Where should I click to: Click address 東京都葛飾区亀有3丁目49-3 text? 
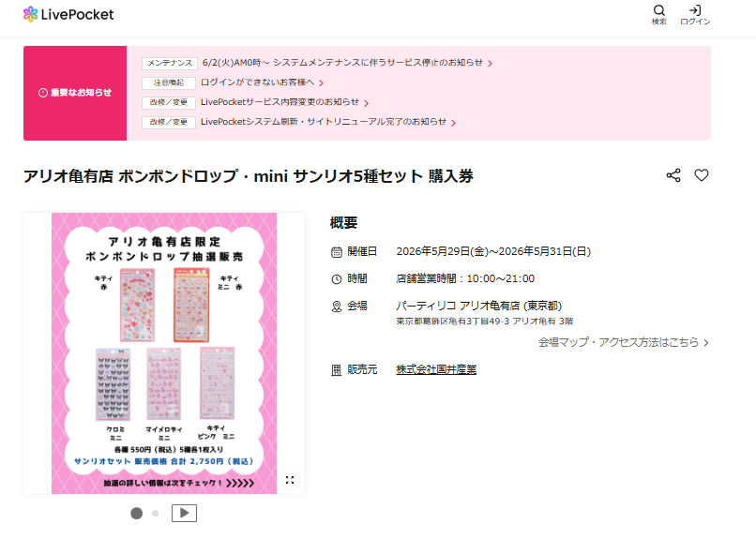tap(453, 322)
